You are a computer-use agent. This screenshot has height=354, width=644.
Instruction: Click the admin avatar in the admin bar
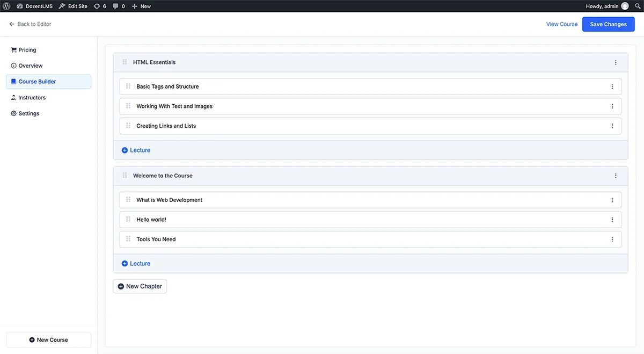(625, 6)
